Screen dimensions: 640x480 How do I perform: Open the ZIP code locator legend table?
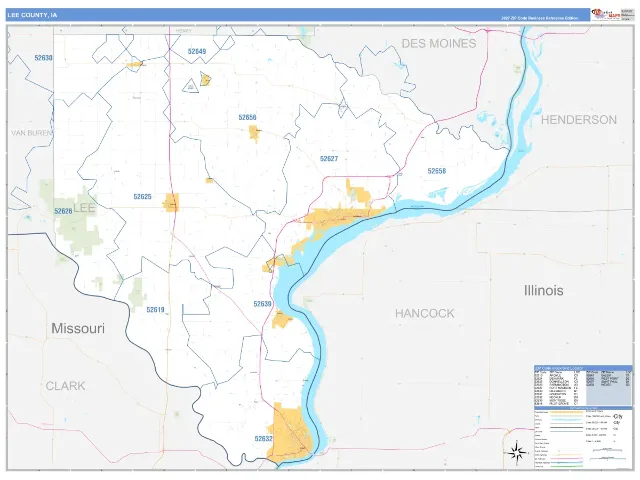(x=583, y=385)
